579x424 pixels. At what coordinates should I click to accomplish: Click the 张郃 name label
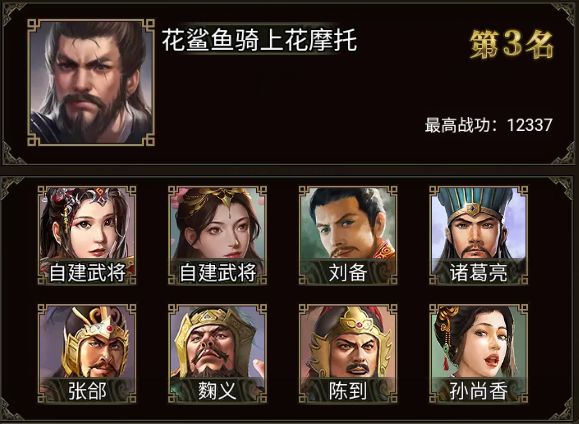[87, 391]
